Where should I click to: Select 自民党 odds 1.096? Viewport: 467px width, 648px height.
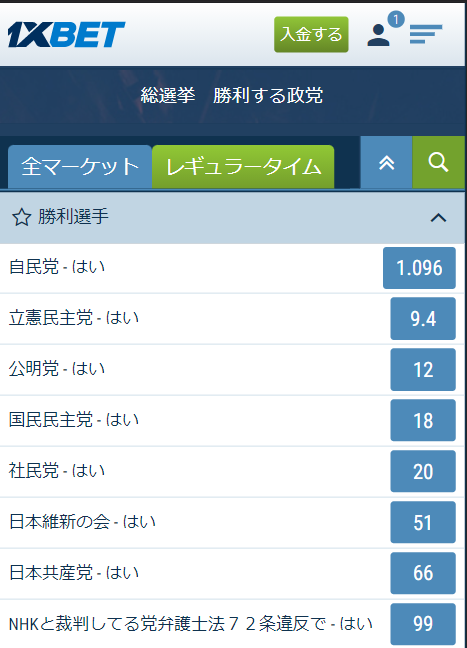pos(419,268)
